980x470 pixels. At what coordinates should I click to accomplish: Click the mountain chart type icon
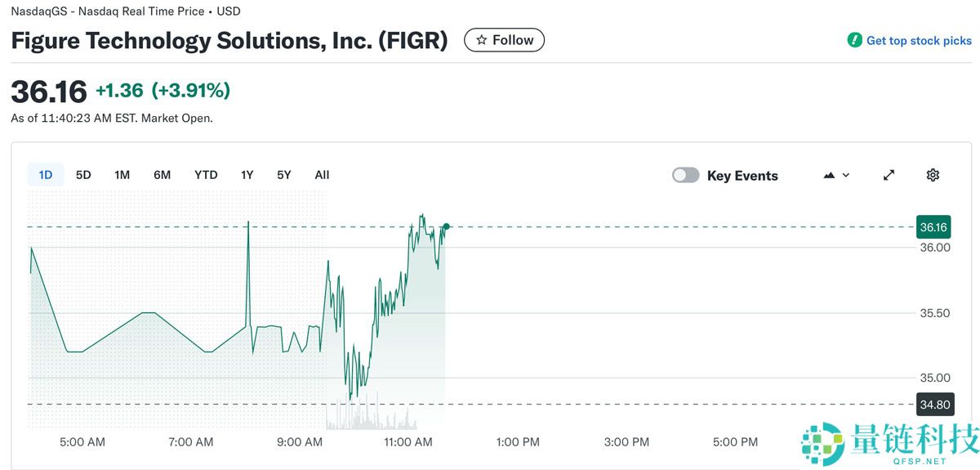[x=830, y=175]
